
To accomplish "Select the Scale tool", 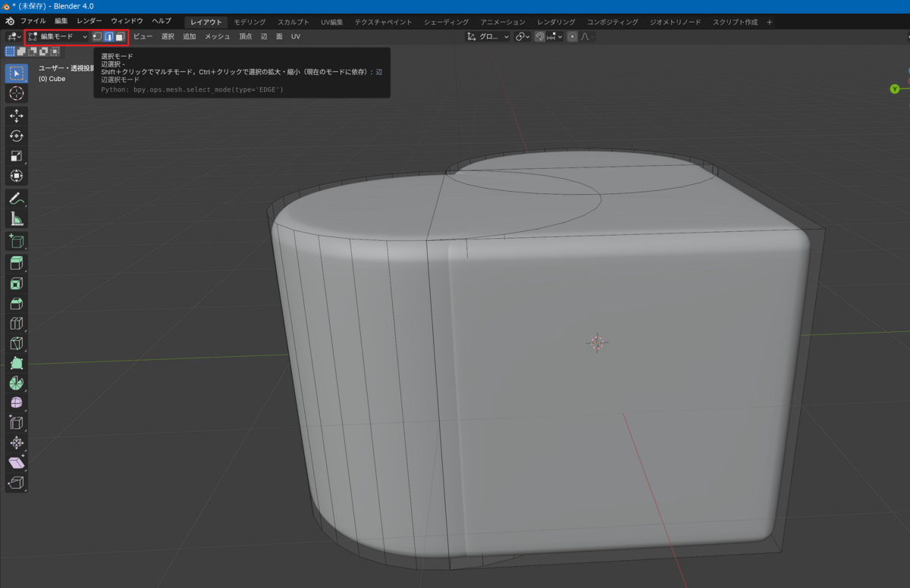I will pos(16,156).
